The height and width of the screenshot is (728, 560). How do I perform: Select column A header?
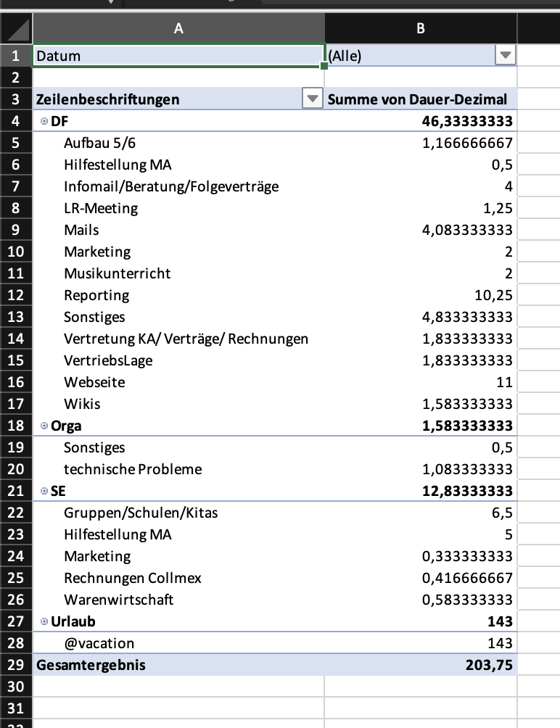click(178, 28)
